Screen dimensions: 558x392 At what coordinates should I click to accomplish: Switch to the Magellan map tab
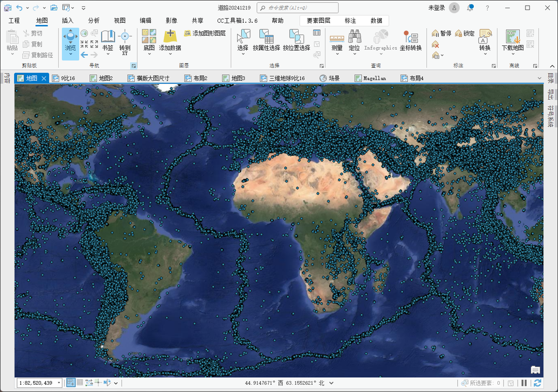point(370,79)
